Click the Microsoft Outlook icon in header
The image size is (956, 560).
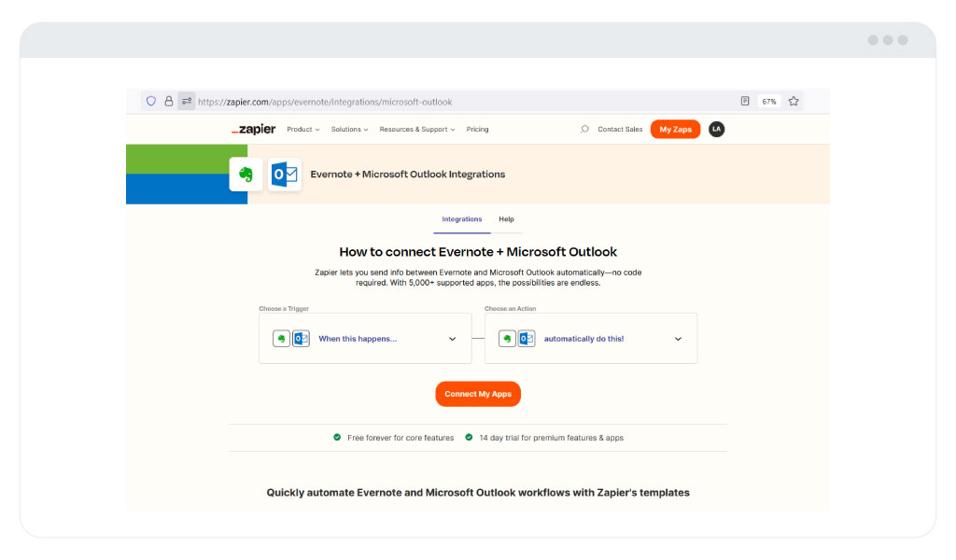285,175
